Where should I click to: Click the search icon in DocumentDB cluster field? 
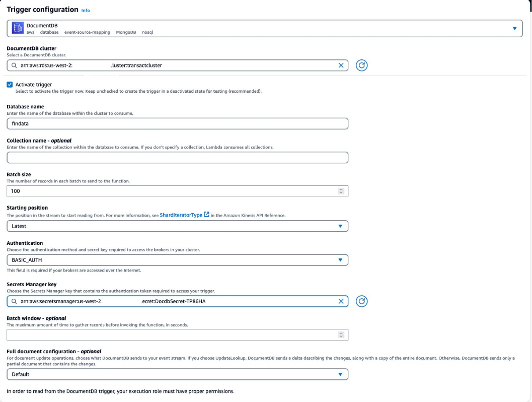tap(14, 65)
